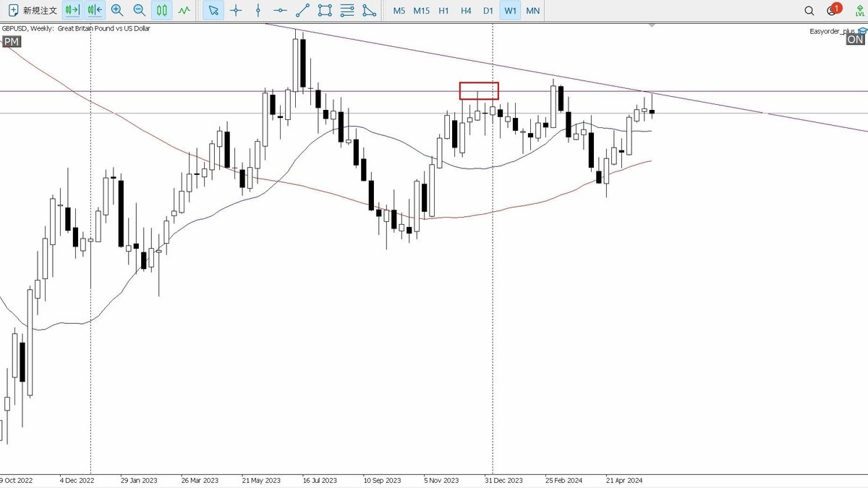
Task: Draw a vertical line tool
Action: click(258, 11)
